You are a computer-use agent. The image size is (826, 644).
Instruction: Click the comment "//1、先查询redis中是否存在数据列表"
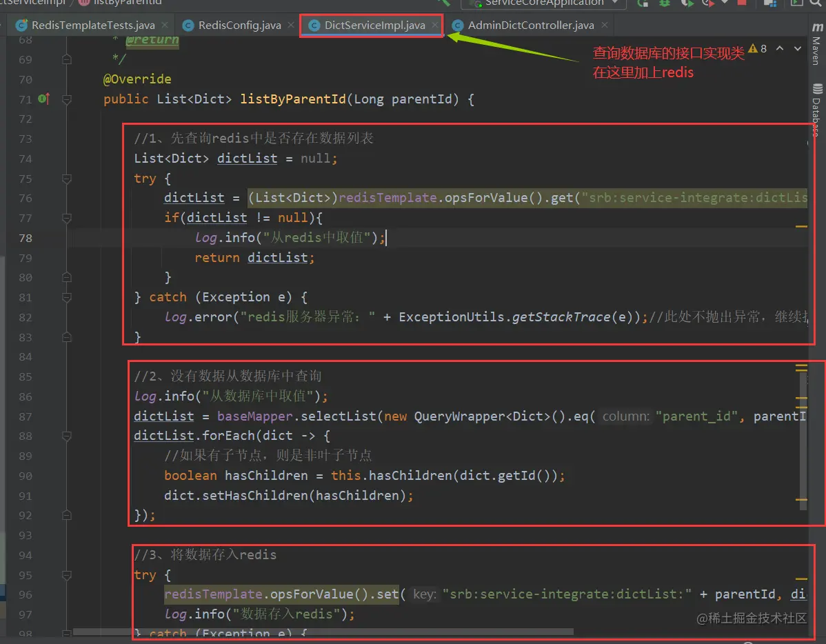click(253, 138)
